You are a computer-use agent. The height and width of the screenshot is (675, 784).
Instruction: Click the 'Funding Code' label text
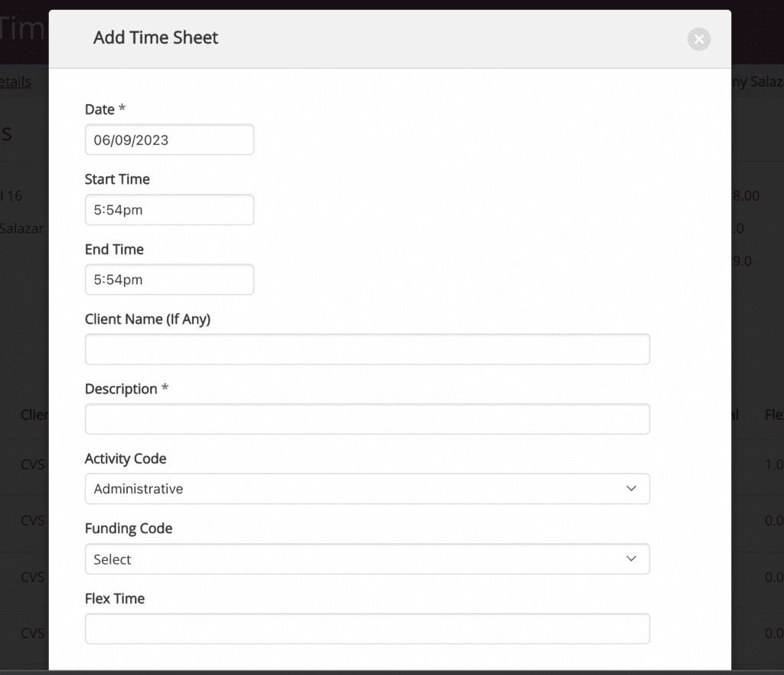pos(129,529)
